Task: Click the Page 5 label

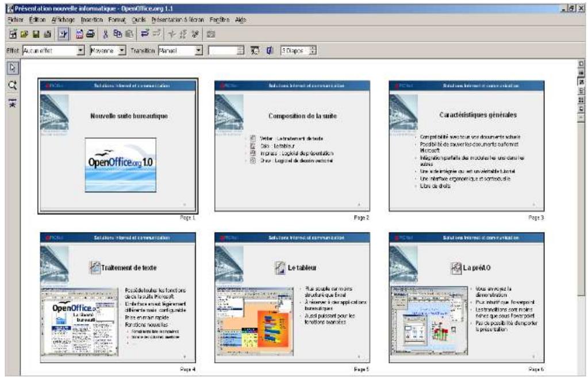Action: point(362,370)
